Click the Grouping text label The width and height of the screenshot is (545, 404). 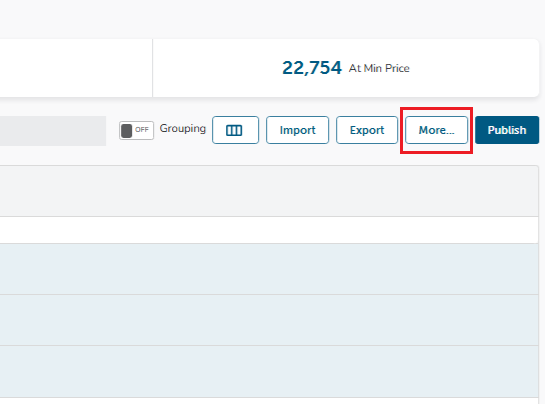click(182, 129)
